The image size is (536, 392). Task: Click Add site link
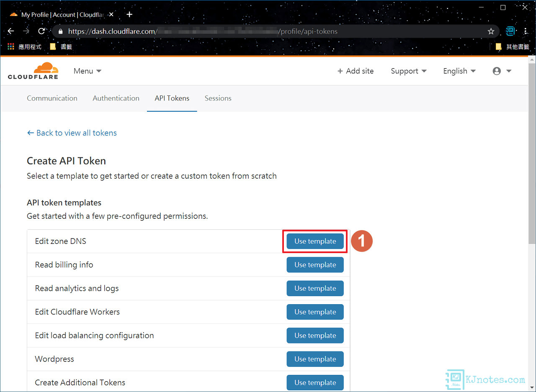356,71
